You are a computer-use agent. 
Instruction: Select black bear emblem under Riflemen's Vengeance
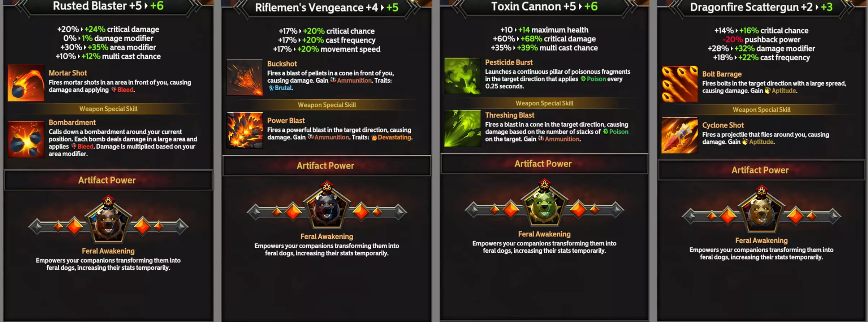pos(327,206)
